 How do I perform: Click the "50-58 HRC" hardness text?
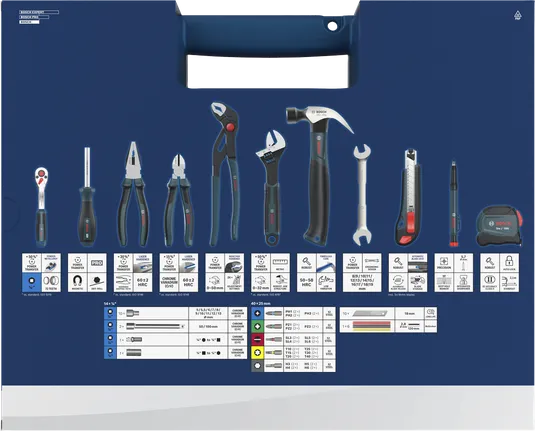(306, 282)
